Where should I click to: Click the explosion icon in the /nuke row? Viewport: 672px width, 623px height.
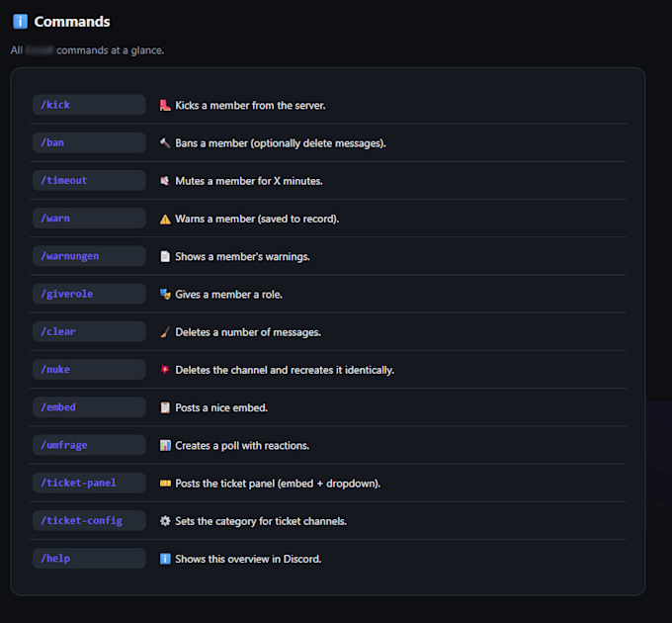point(165,370)
